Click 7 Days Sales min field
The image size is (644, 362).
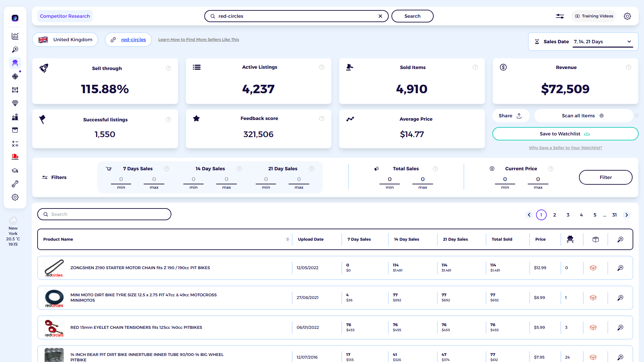(x=121, y=179)
